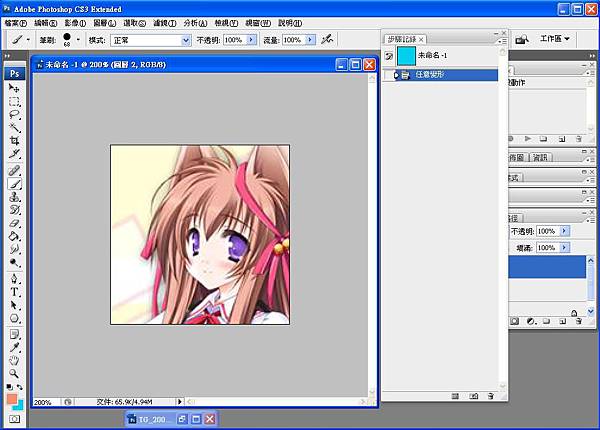Create new snapshot in History panel

click(x=474, y=396)
